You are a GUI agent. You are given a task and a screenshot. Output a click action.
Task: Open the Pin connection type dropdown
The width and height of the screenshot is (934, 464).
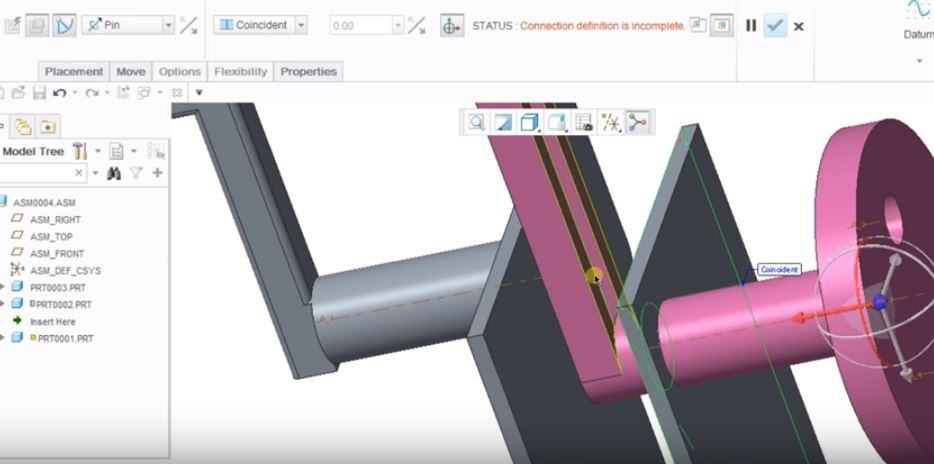pyautogui.click(x=167, y=25)
